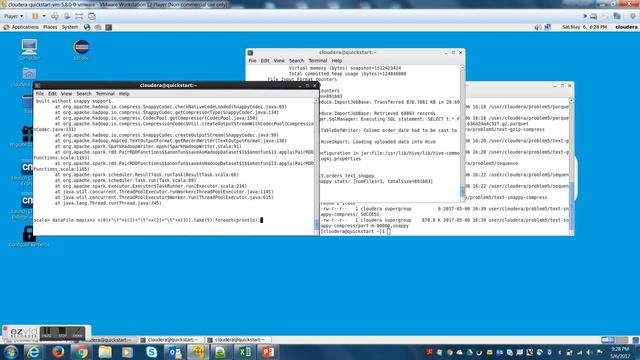
Task: Open View menu in front scala terminal
Action: pos(67,94)
